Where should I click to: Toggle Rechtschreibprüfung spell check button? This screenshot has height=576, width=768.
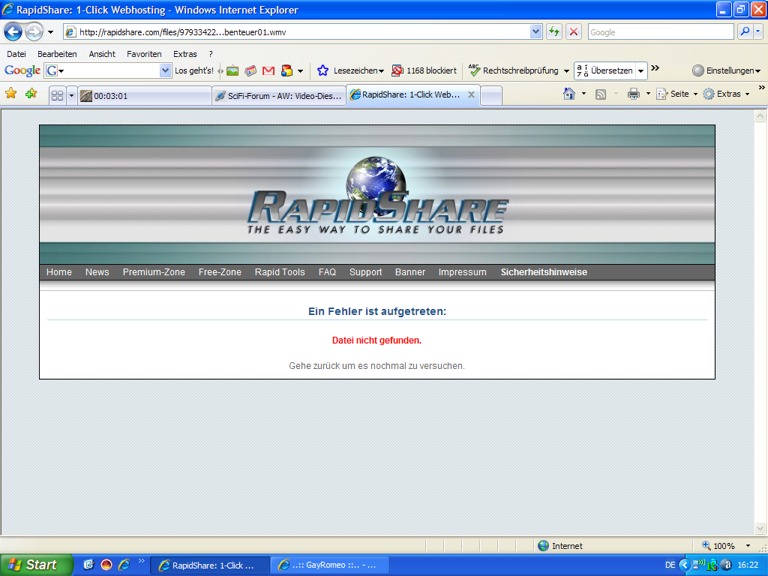tap(513, 71)
